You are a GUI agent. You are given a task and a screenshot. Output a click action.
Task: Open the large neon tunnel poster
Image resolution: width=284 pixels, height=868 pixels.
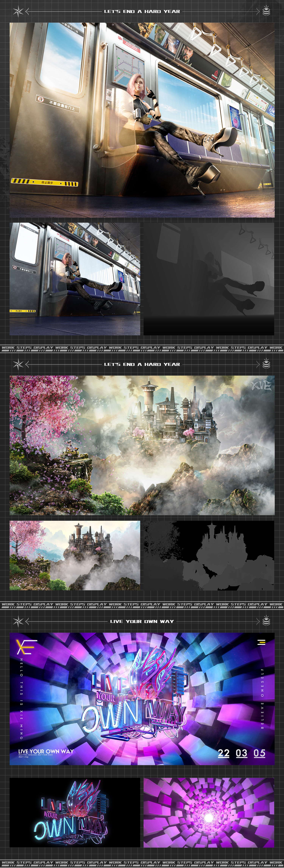[142, 699]
